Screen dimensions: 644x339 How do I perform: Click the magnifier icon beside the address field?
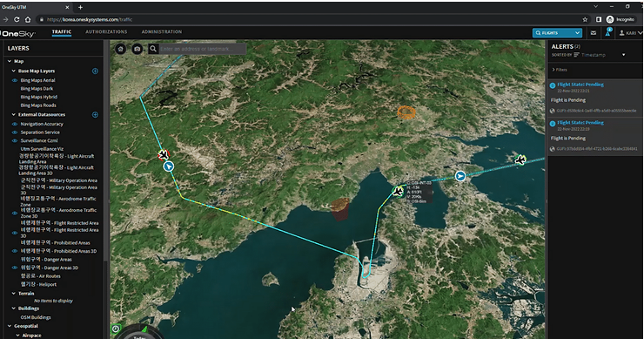coord(153,49)
